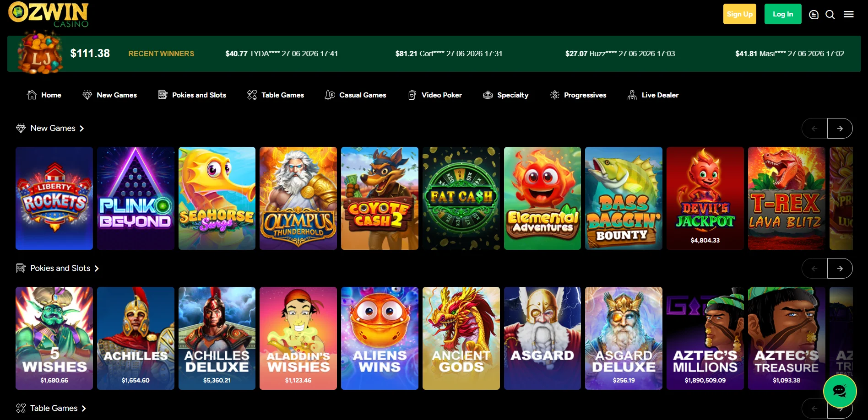Viewport: 868px width, 420px height.
Task: Select Live Dealer menu label
Action: pos(660,95)
